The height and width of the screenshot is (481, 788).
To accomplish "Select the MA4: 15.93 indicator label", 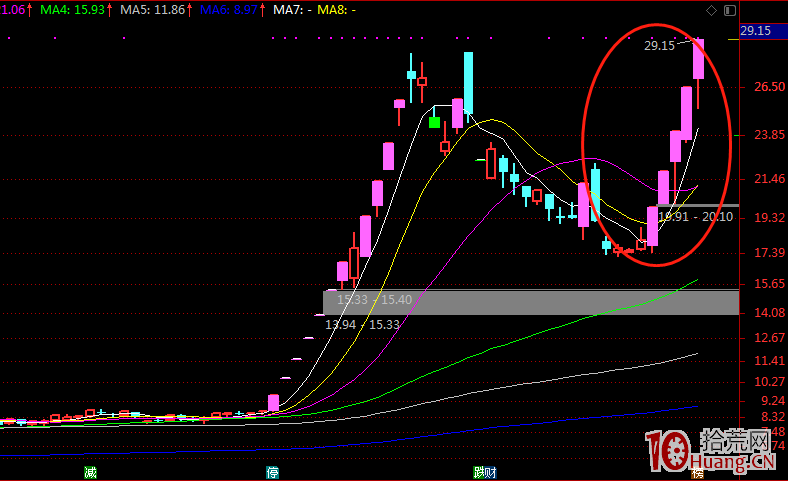I will click(72, 10).
